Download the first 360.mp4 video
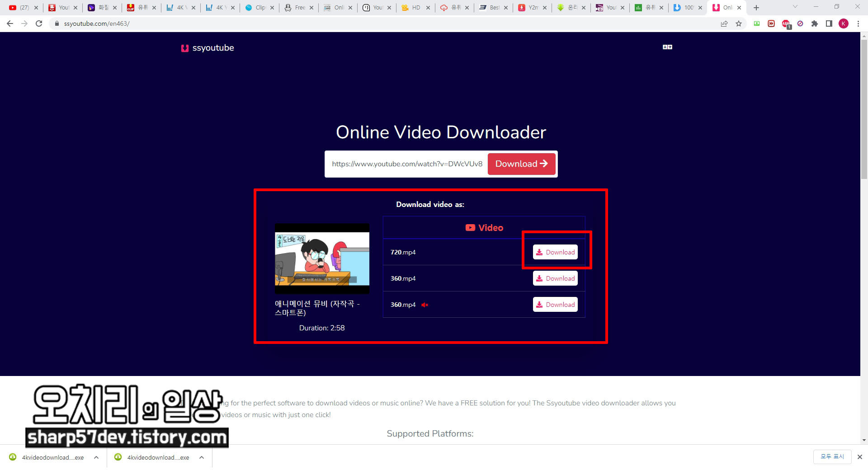The image size is (868, 470). 555,278
